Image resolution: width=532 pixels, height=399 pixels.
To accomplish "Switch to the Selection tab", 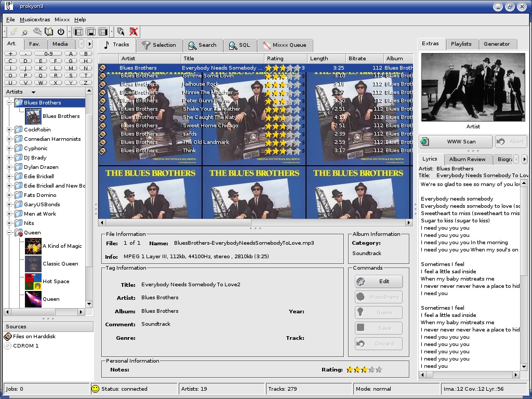I will [x=159, y=45].
